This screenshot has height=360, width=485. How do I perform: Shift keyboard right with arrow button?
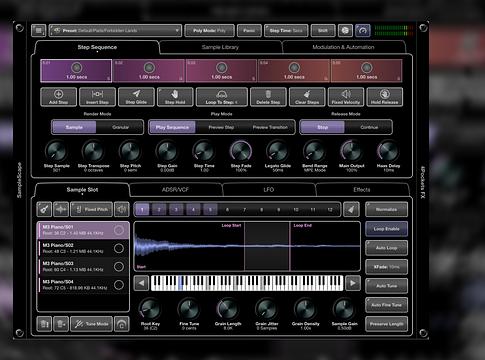tap(352, 283)
